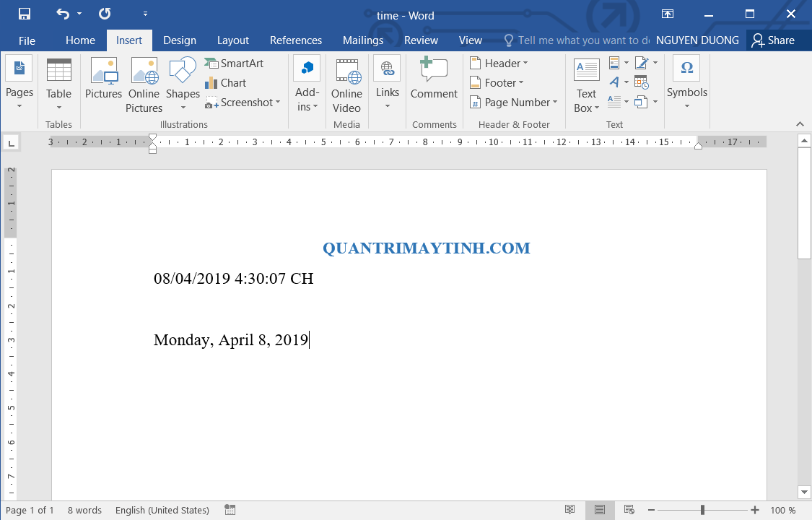Click Ribbon Display Options button
812x520 pixels.
[x=668, y=14]
